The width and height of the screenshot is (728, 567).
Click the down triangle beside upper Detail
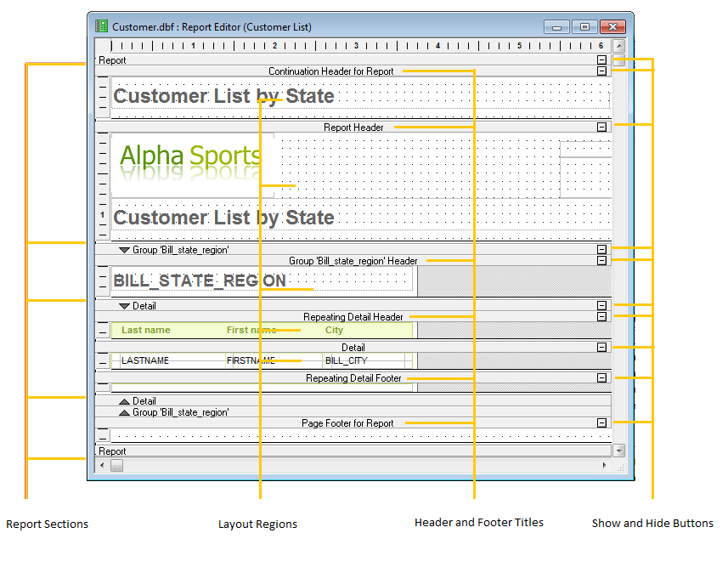124,306
